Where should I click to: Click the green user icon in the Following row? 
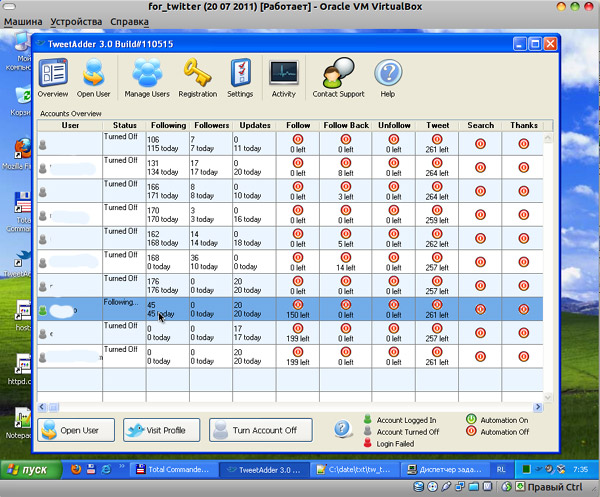pyautogui.click(x=43, y=310)
